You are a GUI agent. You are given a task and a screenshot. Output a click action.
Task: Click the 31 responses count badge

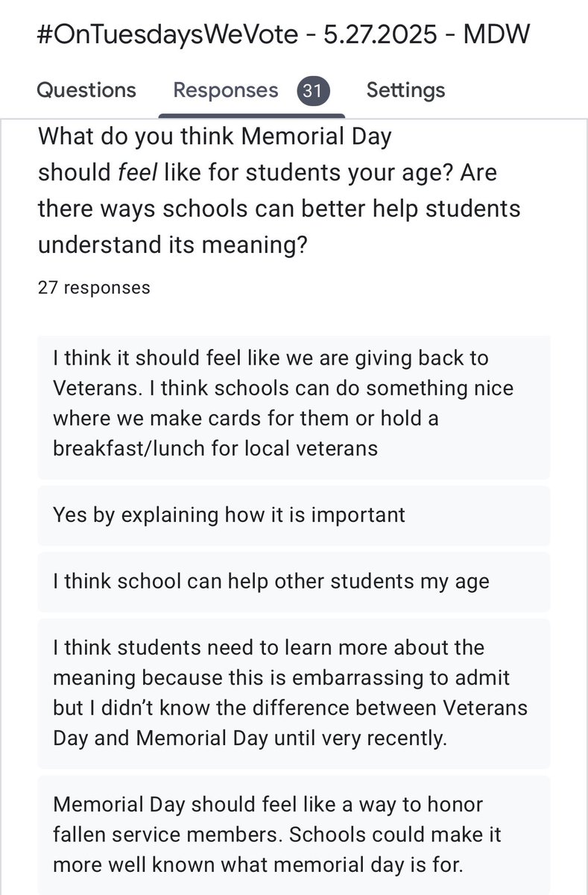313,91
